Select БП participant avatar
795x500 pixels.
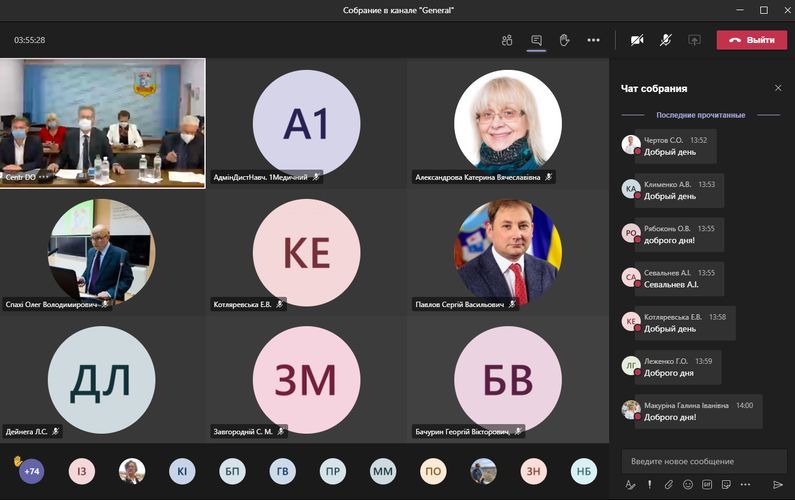(x=232, y=471)
